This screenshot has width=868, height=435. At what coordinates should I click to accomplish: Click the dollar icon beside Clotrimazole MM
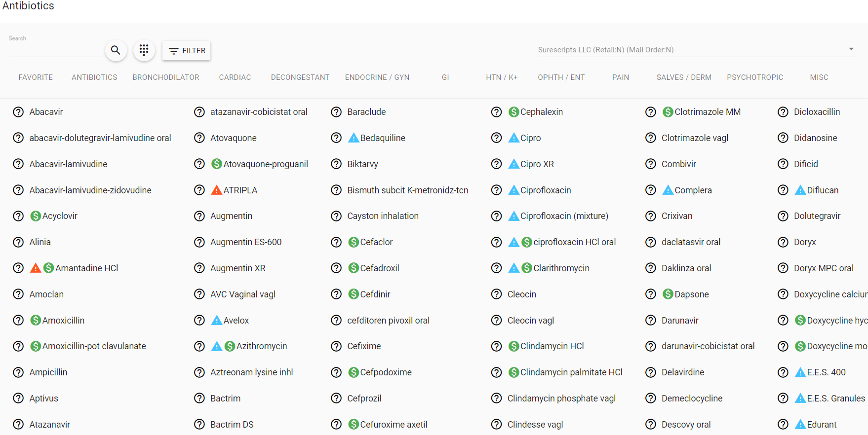click(x=668, y=112)
